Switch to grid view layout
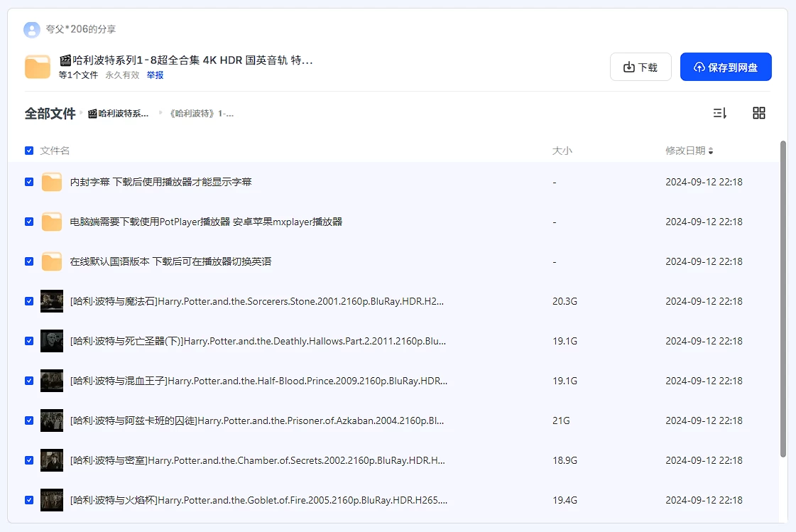This screenshot has height=532, width=796. 758,113
